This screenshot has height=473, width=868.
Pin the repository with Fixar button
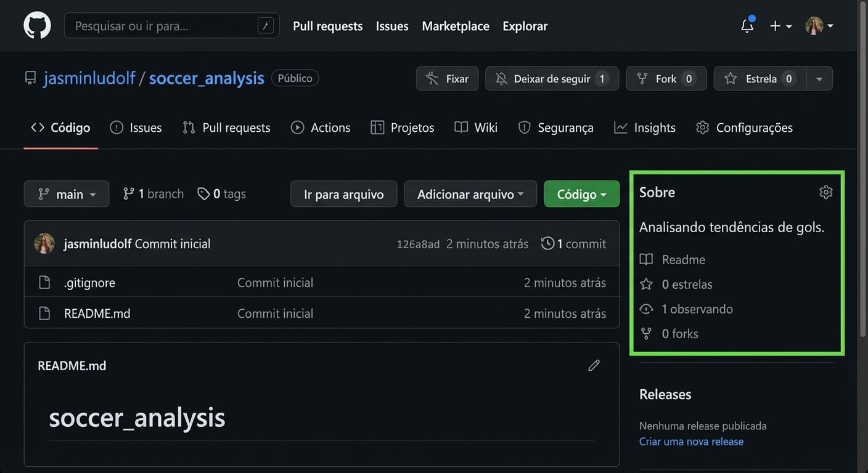coord(447,79)
